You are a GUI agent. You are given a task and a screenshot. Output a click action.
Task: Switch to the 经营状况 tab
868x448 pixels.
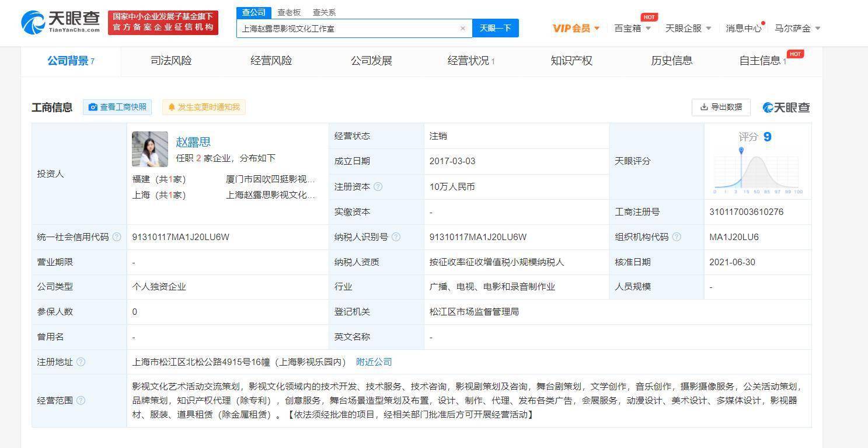471,61
